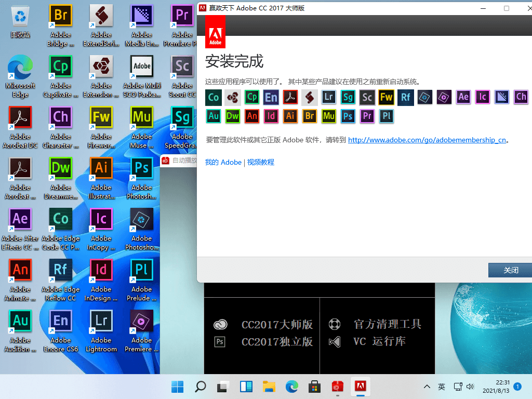Image resolution: width=532 pixels, height=399 pixels.
Task: Click the 英 input method indicator
Action: click(442, 387)
